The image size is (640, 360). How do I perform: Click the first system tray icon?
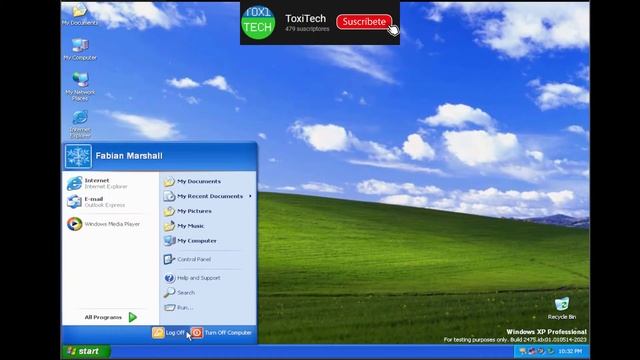click(x=523, y=351)
